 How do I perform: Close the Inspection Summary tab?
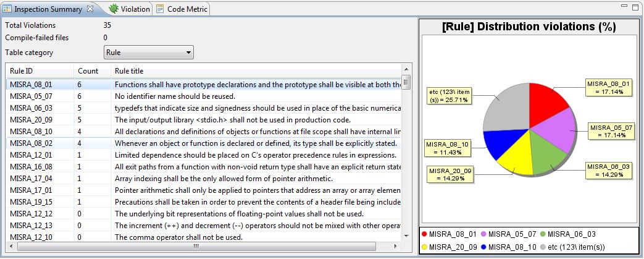tap(90, 9)
